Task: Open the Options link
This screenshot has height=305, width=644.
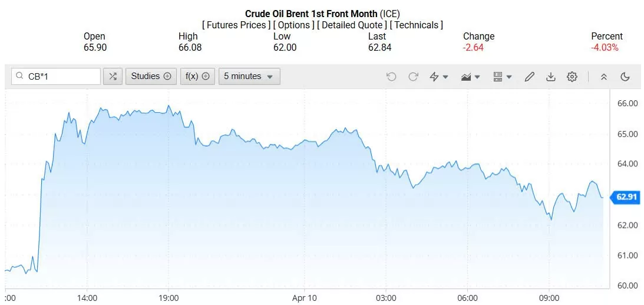Action: [293, 25]
